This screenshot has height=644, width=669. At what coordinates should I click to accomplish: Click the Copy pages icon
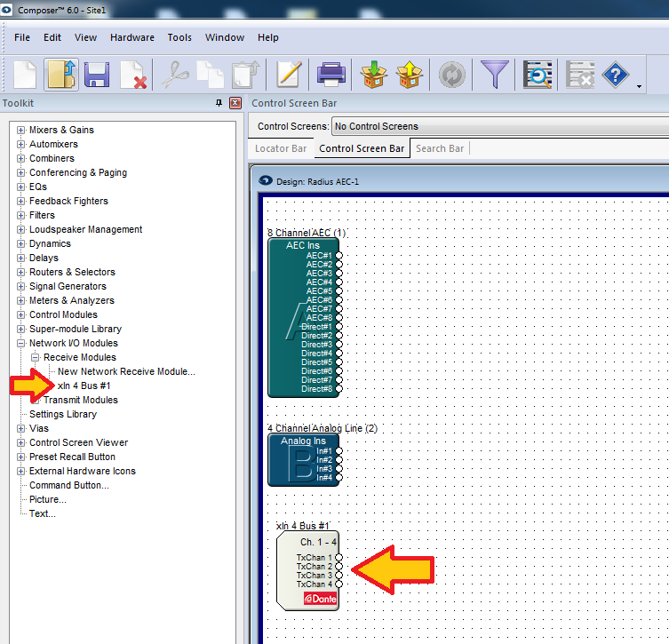211,75
